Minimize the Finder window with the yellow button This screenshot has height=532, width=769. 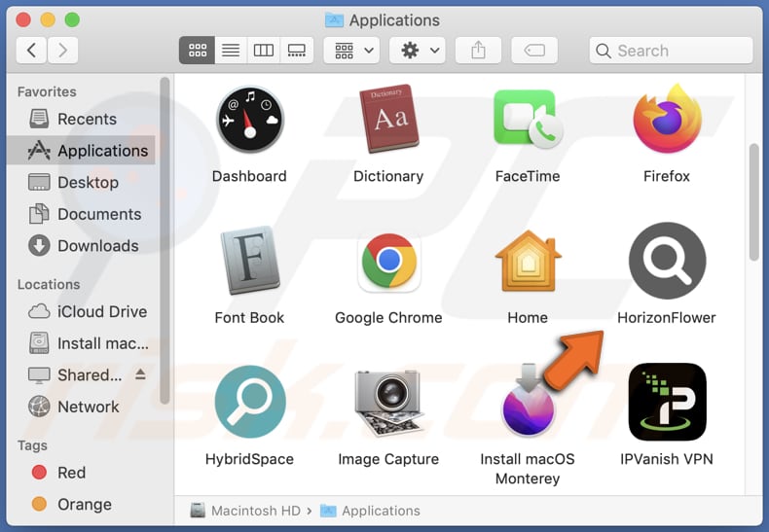click(48, 20)
